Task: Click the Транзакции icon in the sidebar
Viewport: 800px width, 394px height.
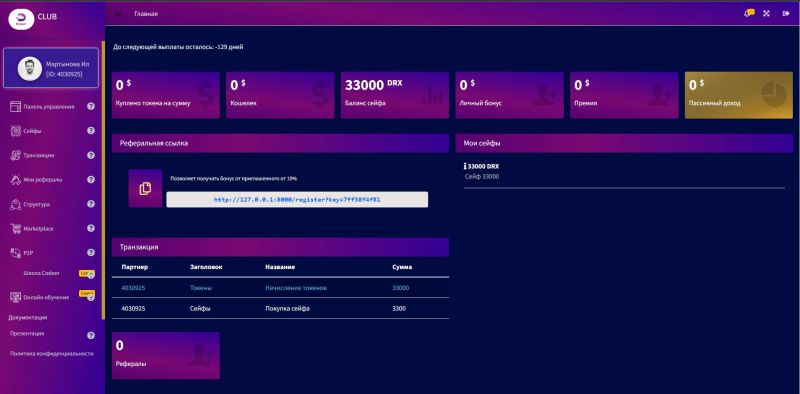Action: click(15, 156)
